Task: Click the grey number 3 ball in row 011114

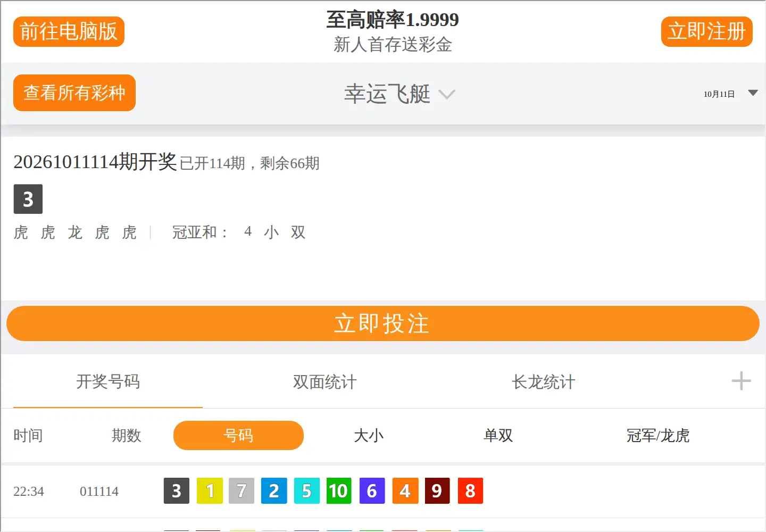Action: [177, 491]
